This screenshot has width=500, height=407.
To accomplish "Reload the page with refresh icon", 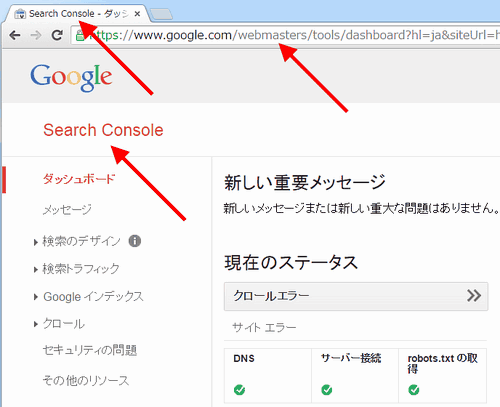I will [x=57, y=35].
